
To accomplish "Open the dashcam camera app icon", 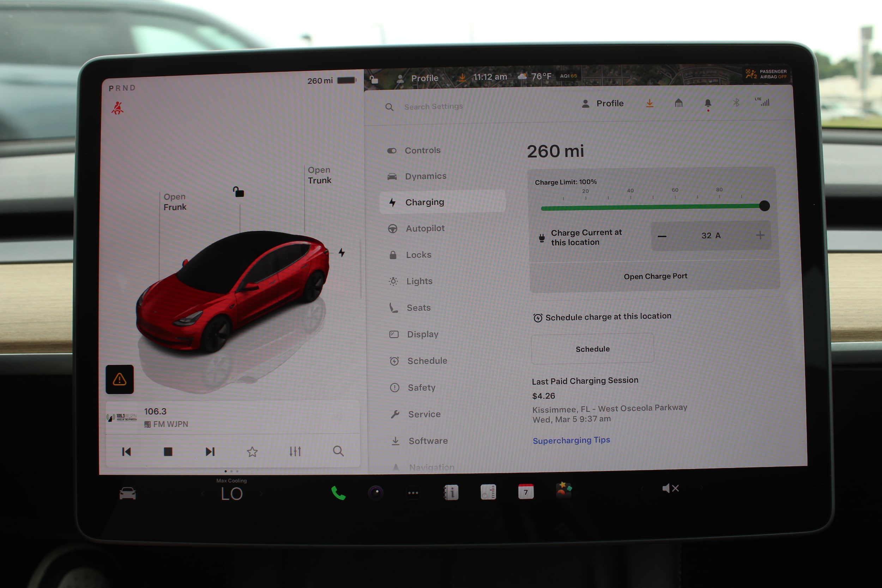I will coord(376,493).
